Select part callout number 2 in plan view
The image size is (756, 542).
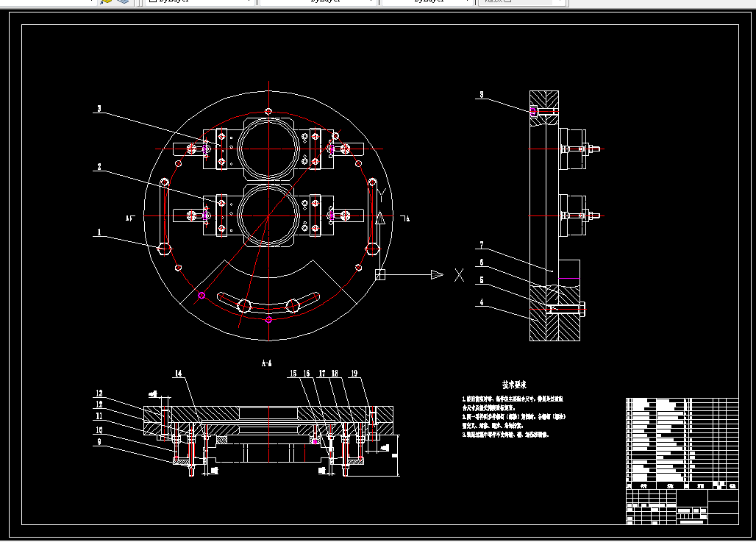coord(99,167)
